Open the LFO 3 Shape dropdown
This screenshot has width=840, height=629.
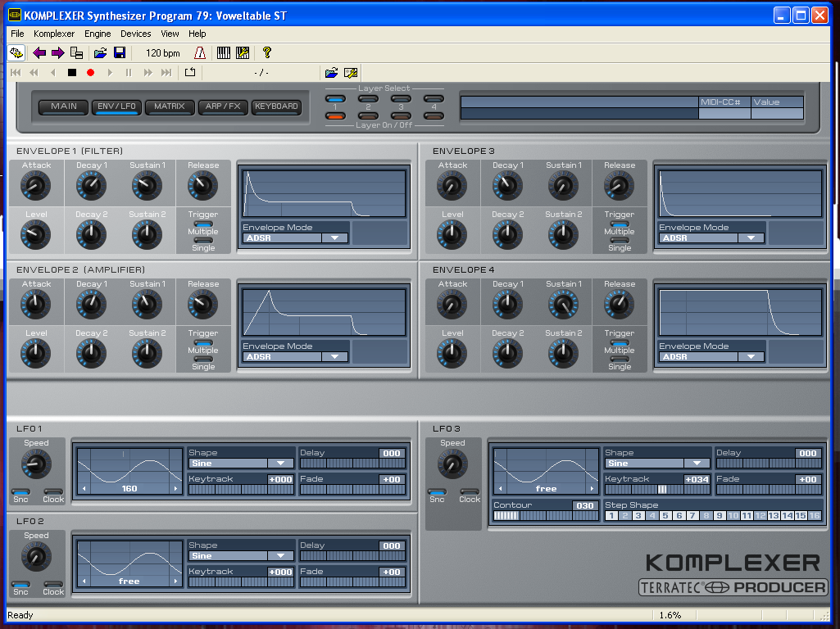pyautogui.click(x=657, y=464)
